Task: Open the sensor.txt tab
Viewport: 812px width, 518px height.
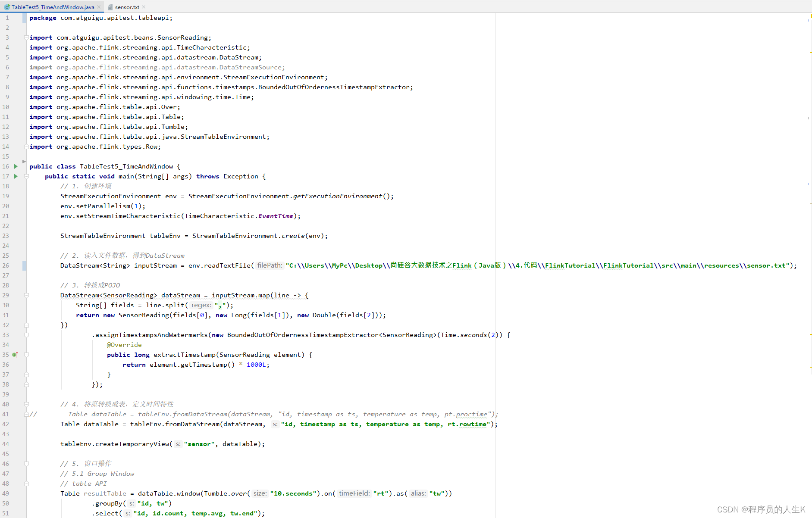Action: click(x=127, y=7)
